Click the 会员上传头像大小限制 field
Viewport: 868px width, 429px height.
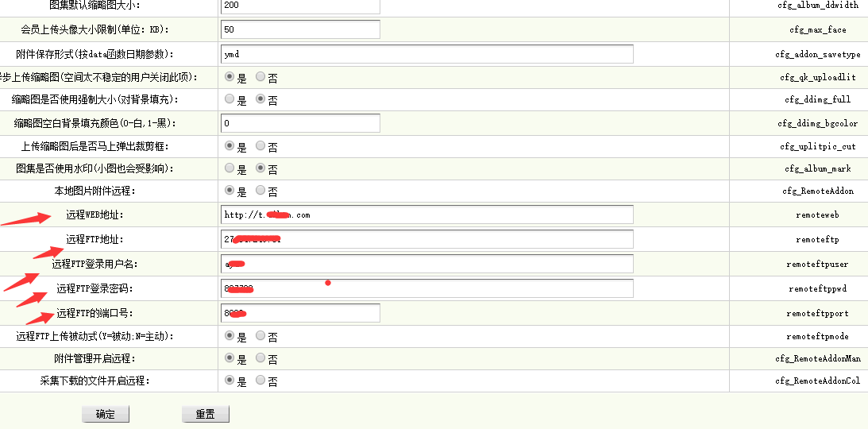point(300,29)
